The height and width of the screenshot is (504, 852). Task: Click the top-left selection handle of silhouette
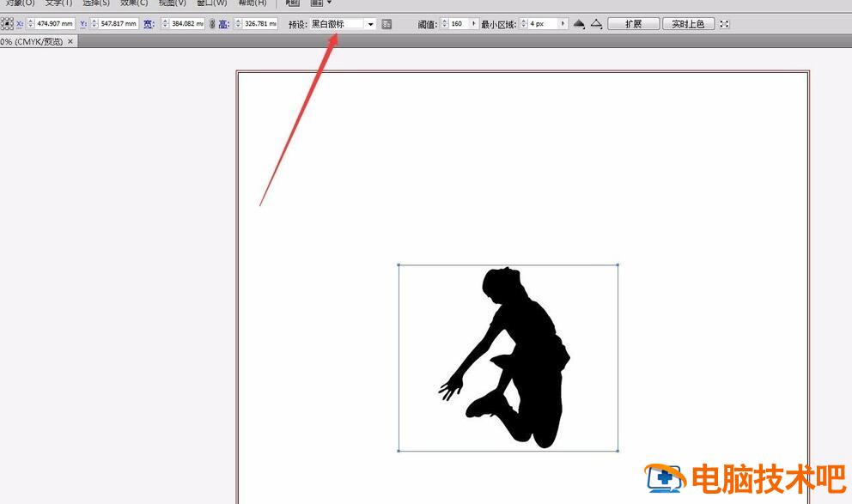399,265
